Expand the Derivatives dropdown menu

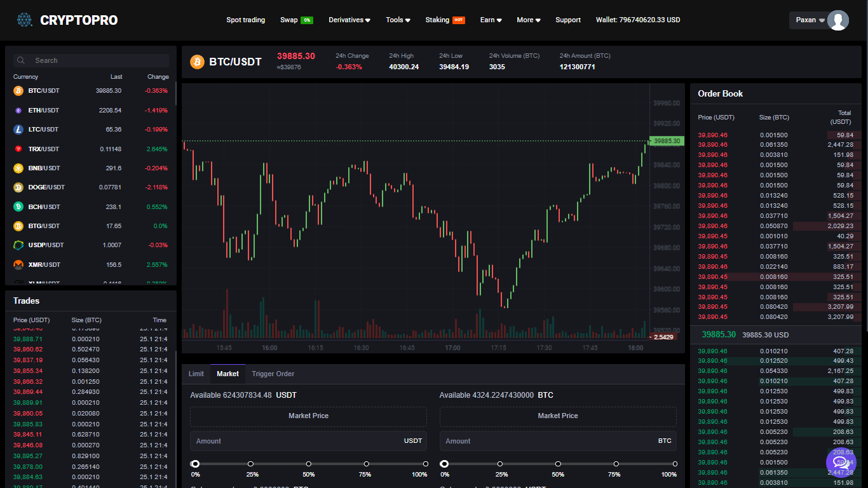[x=349, y=20]
